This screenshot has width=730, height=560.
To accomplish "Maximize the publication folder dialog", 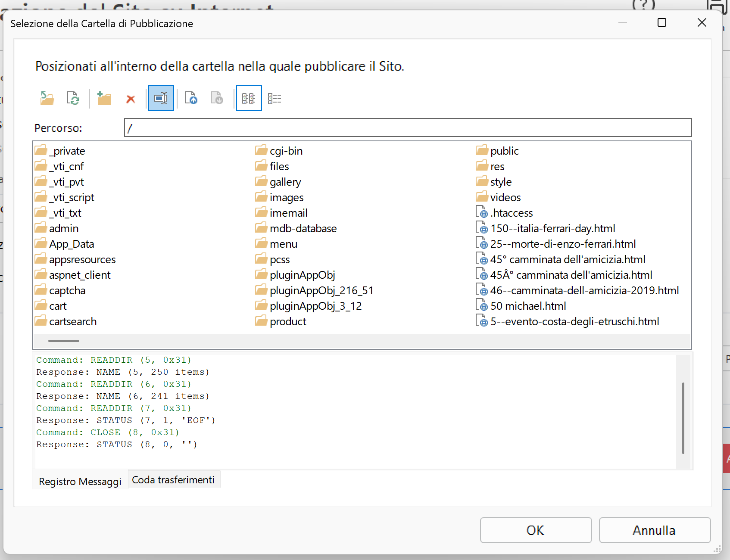I will [x=662, y=23].
